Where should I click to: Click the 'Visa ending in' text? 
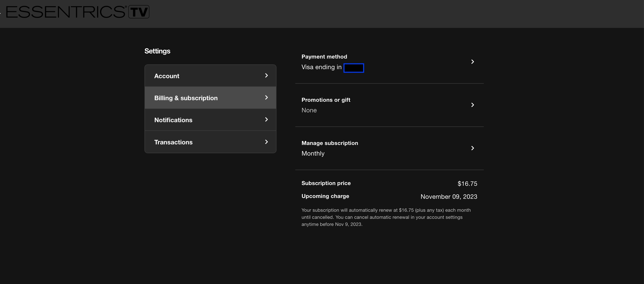321,67
